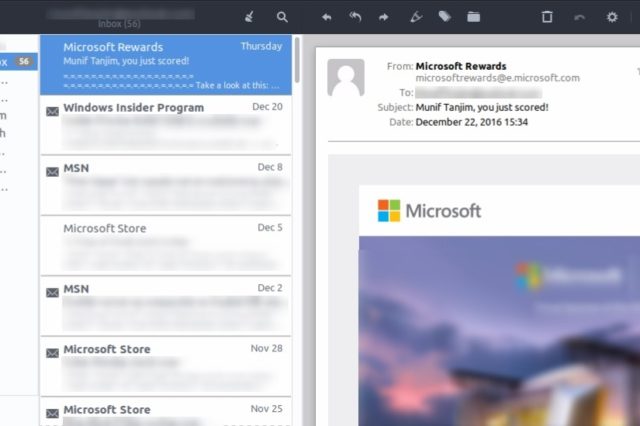
Task: Open the settings gear menu
Action: point(612,17)
